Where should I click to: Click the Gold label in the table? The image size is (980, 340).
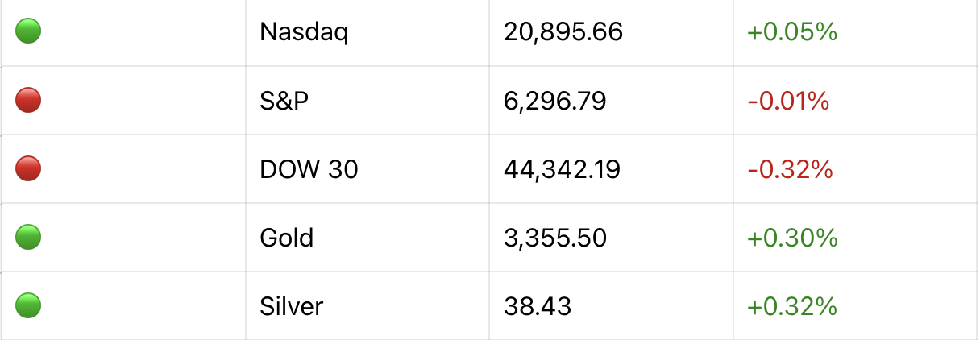pyautogui.click(x=286, y=238)
